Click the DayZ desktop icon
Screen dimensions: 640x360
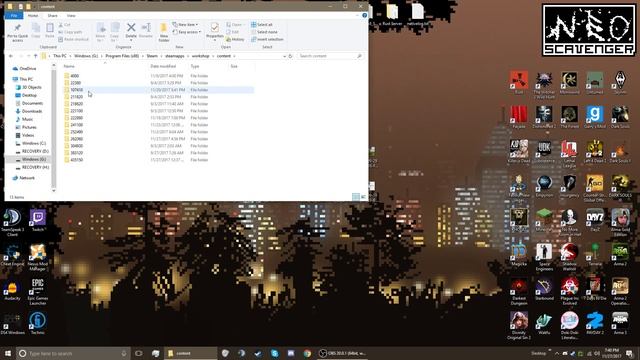(595, 221)
